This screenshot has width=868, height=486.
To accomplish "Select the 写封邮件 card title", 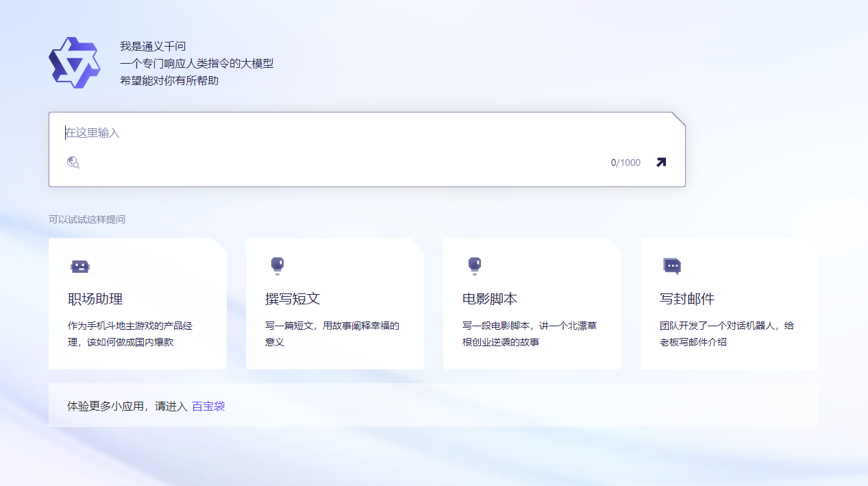I will (687, 300).
